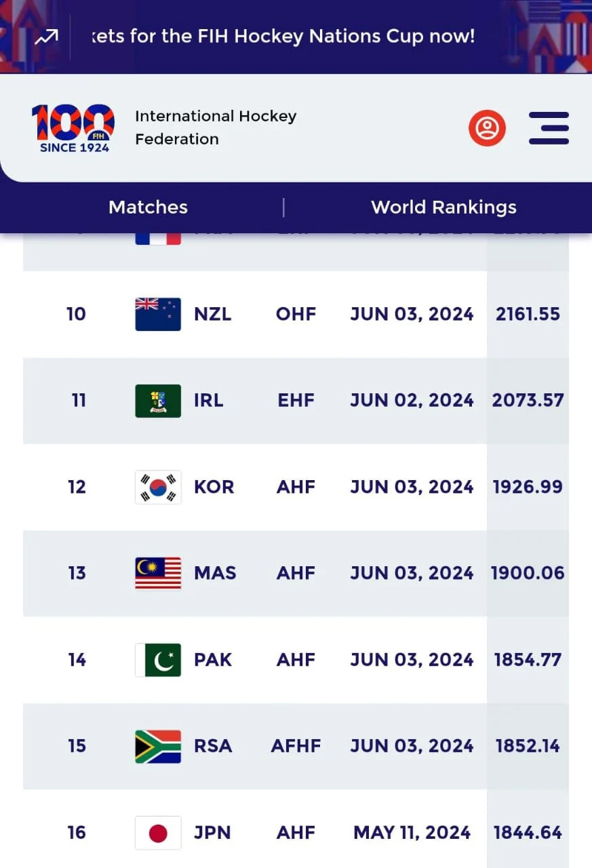Click the Pakistan flag icon
The image size is (592, 868).
(158, 660)
